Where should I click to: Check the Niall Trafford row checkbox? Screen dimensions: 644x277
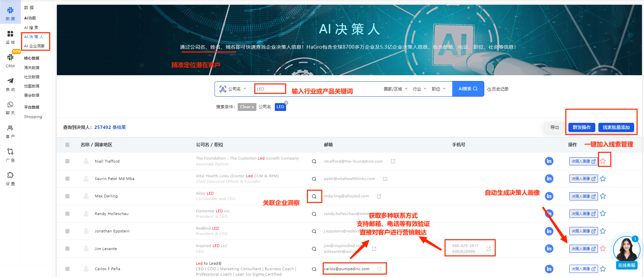point(67,161)
